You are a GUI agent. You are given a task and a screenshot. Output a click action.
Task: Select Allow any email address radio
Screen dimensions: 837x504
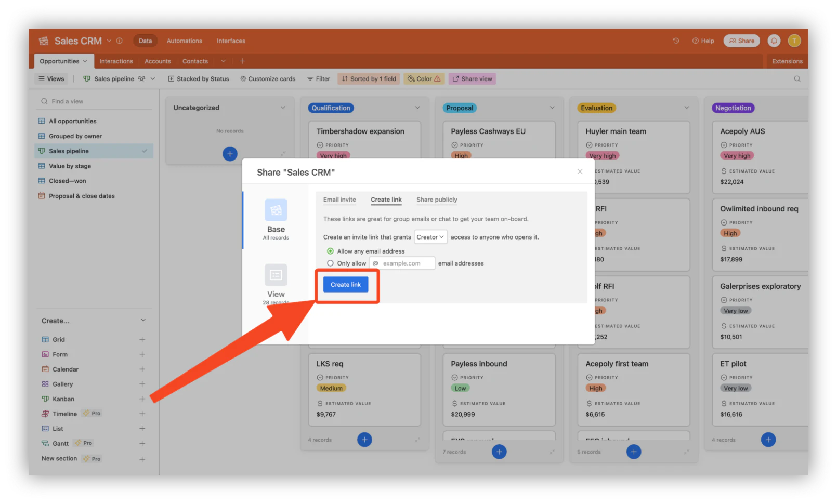[330, 251]
